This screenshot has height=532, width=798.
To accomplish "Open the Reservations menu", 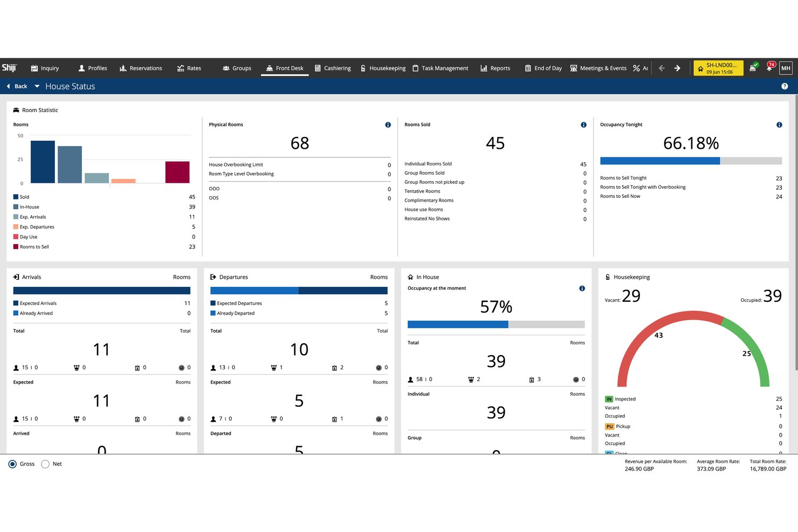I will 141,68.
